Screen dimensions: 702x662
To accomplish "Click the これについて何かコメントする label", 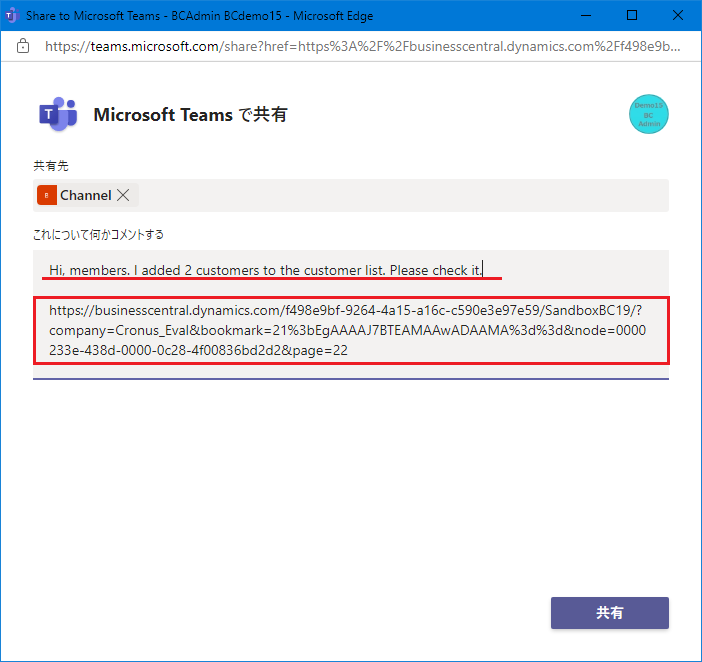I will tap(98, 235).
